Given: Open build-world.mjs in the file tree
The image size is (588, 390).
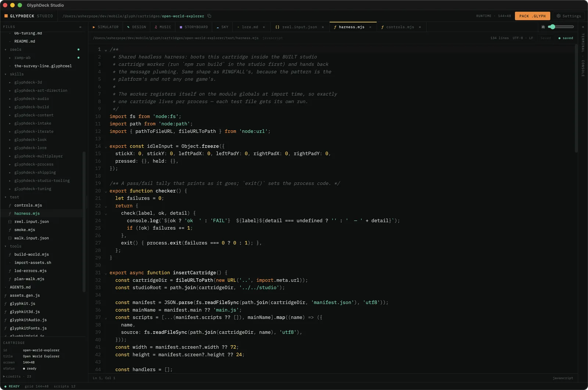Looking at the screenshot, I should [31, 254].
